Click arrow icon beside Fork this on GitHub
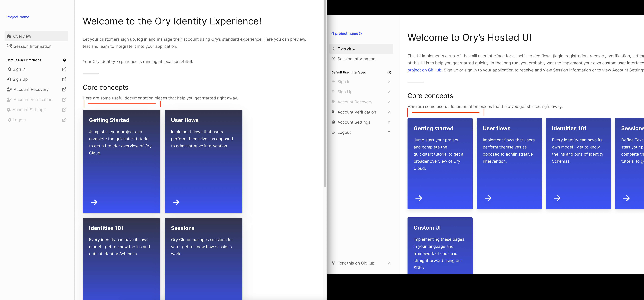Screen dimensions: 644x300 [x=389, y=263]
